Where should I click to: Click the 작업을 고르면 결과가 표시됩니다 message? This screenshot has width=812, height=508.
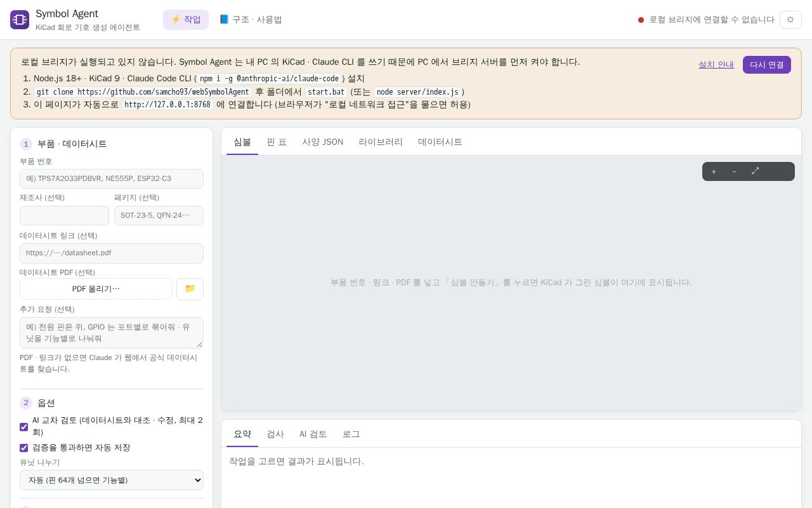coord(296,462)
